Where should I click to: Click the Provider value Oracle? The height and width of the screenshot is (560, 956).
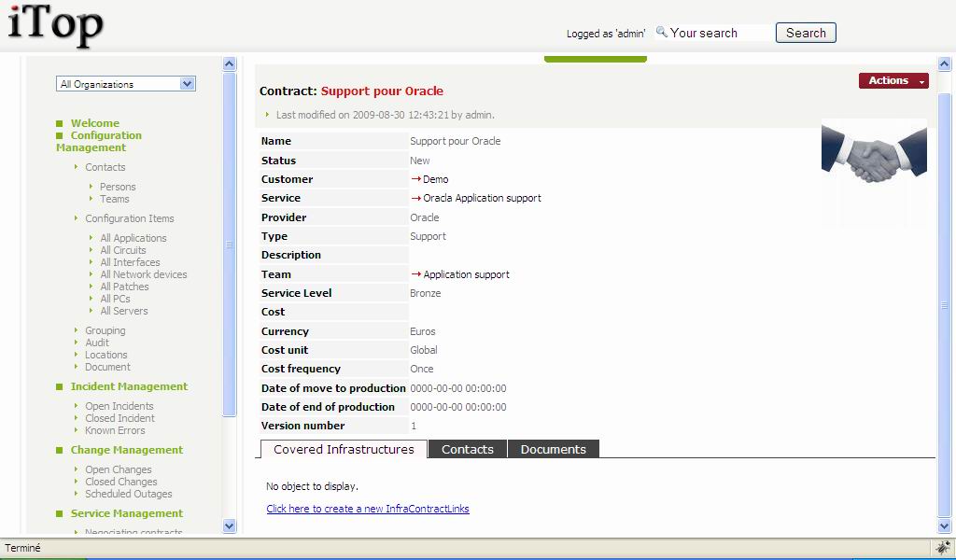click(x=425, y=217)
